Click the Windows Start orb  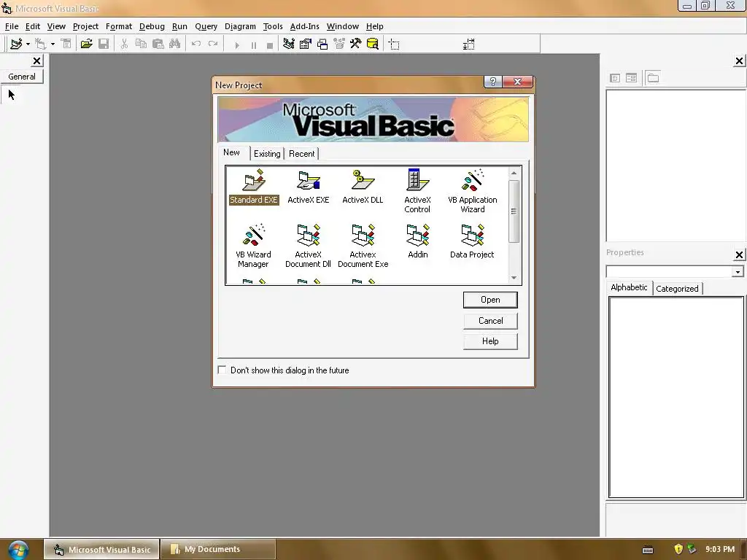click(x=18, y=550)
